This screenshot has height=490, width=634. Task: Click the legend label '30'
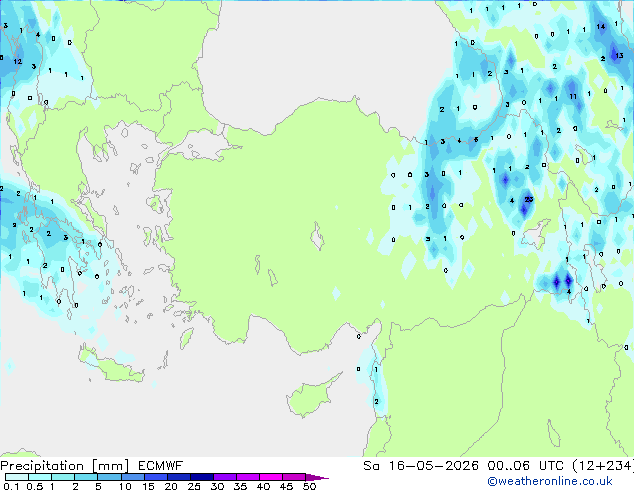[217, 486]
